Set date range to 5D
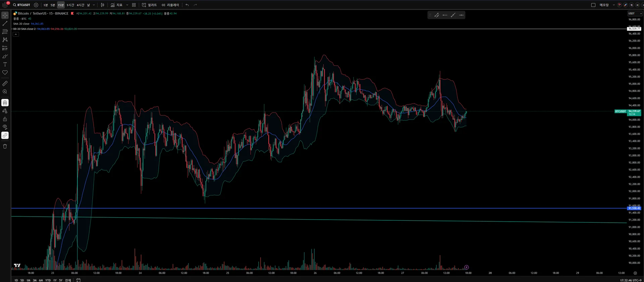The image size is (644, 282). click(22, 280)
